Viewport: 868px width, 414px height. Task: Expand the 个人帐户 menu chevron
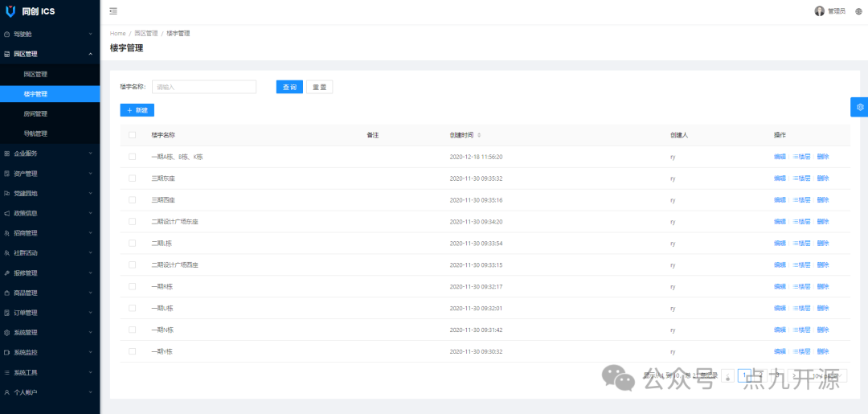click(x=90, y=392)
